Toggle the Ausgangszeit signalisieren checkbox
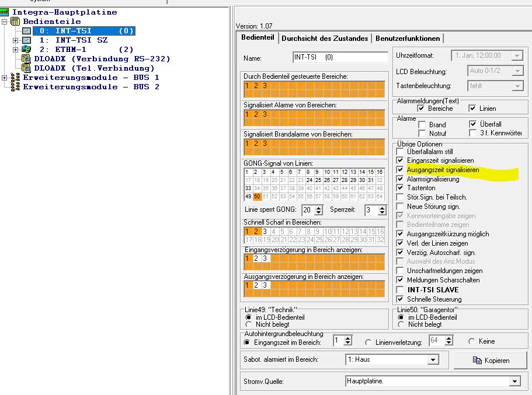 click(x=399, y=170)
